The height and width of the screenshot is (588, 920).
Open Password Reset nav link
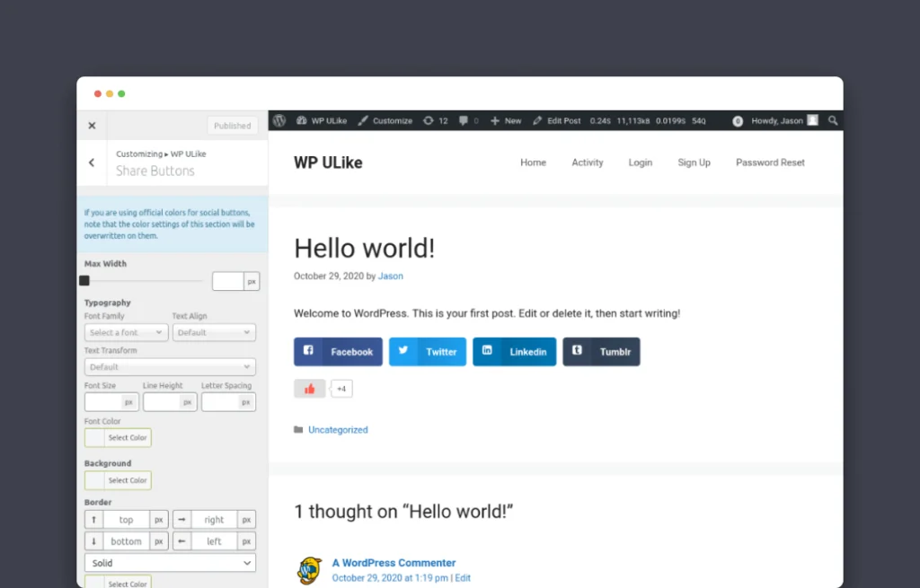(770, 162)
